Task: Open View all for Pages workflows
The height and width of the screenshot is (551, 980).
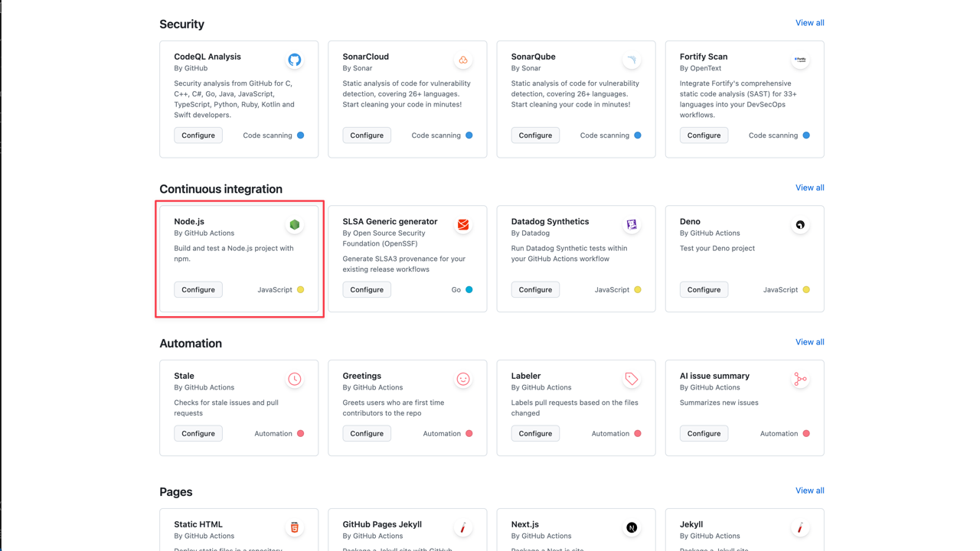Action: pyautogui.click(x=809, y=490)
